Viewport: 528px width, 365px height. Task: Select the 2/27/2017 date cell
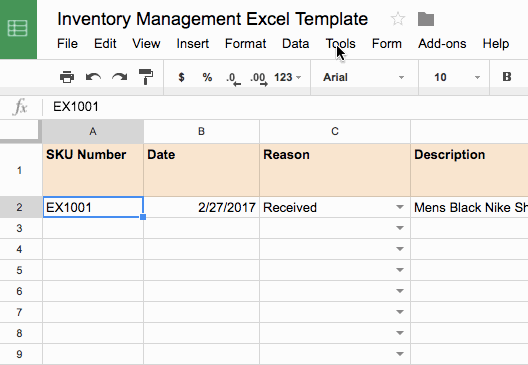pyautogui.click(x=201, y=207)
